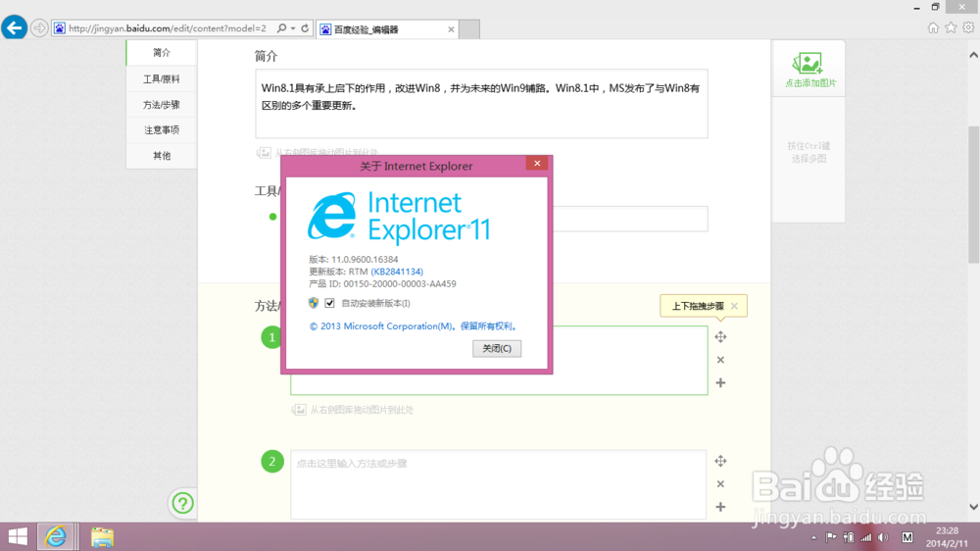Click the move handle icon of step 2
This screenshot has width=980, height=551.
[x=720, y=461]
